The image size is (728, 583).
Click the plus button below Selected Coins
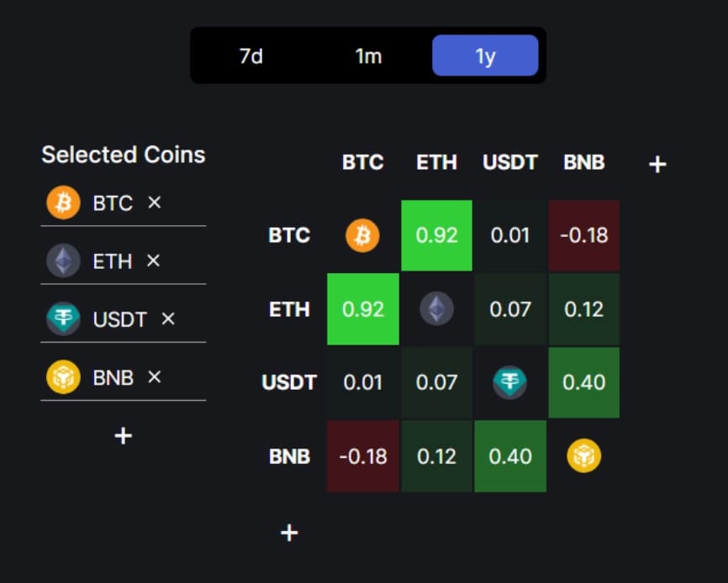tap(123, 435)
